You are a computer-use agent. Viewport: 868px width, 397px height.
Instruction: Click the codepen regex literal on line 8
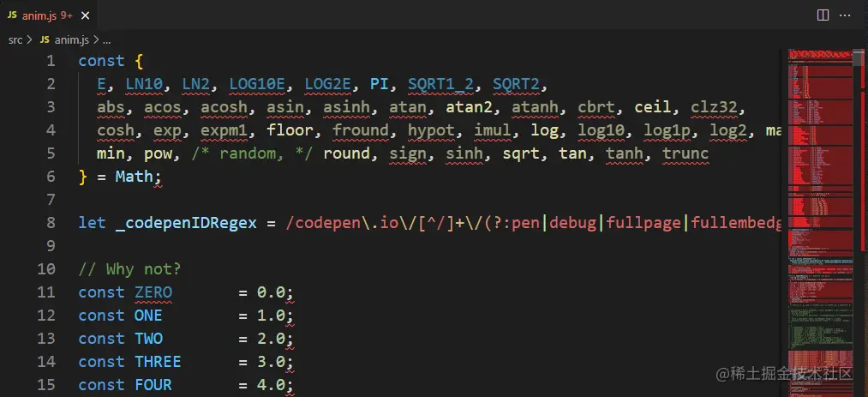point(534,223)
